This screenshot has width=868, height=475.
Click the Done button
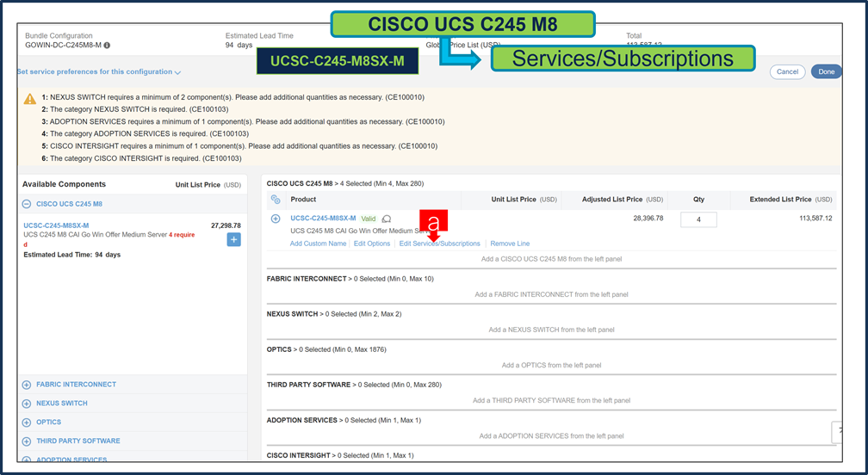coord(826,71)
